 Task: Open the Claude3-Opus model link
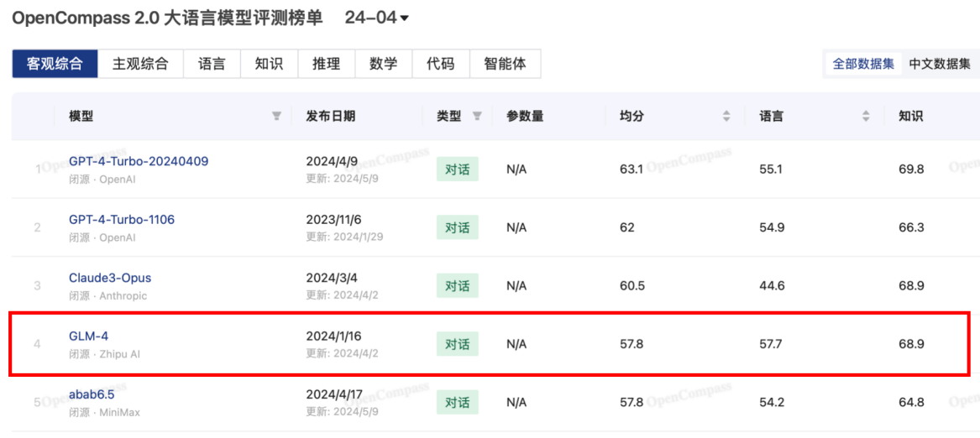coord(110,278)
